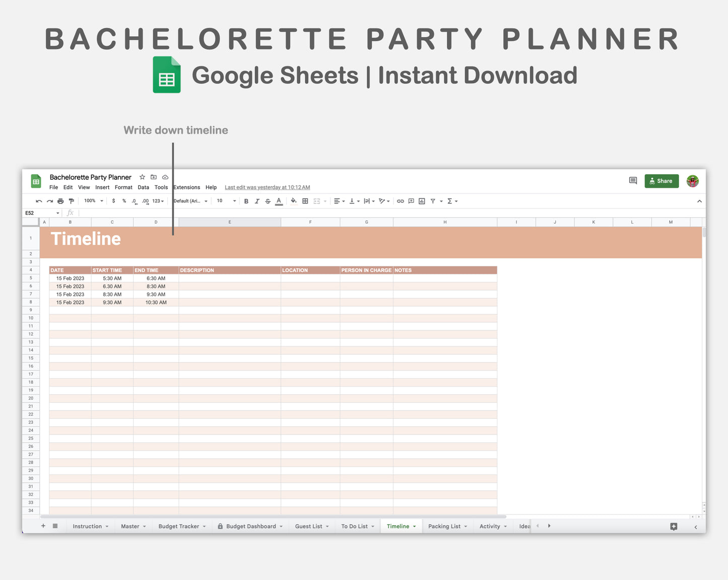Image resolution: width=728 pixels, height=580 pixels.
Task: Open the font size dropdown
Action: coord(225,201)
